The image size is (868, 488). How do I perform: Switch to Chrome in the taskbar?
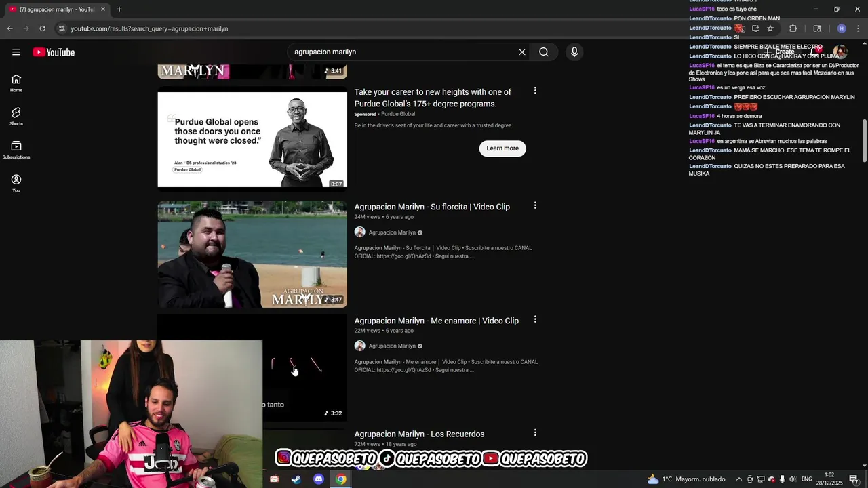[x=341, y=479]
